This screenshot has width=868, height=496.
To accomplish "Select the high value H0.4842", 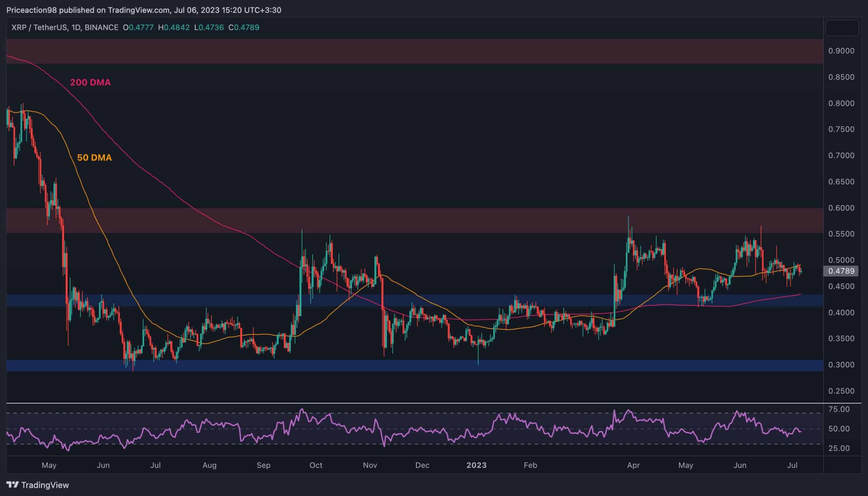I will [x=174, y=27].
